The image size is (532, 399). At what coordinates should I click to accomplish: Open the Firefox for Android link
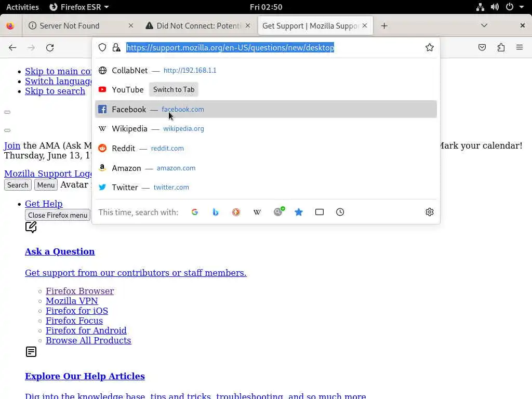(86, 330)
